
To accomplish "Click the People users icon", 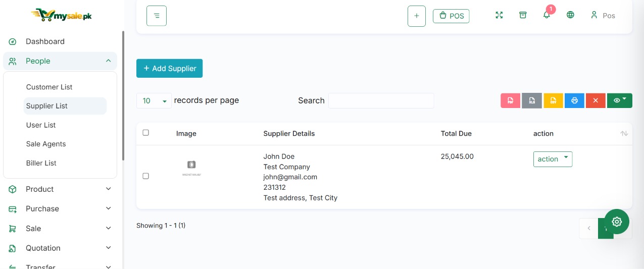I will [13, 61].
